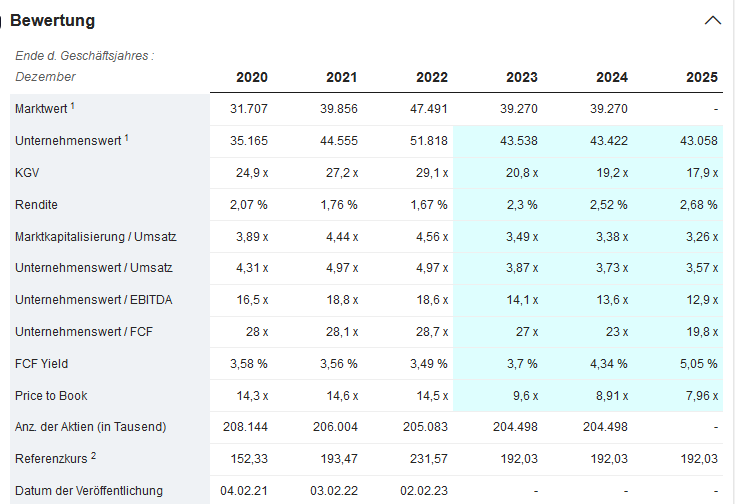
Task: Click the Datum der Veröffentlichung label
Action: point(90,491)
